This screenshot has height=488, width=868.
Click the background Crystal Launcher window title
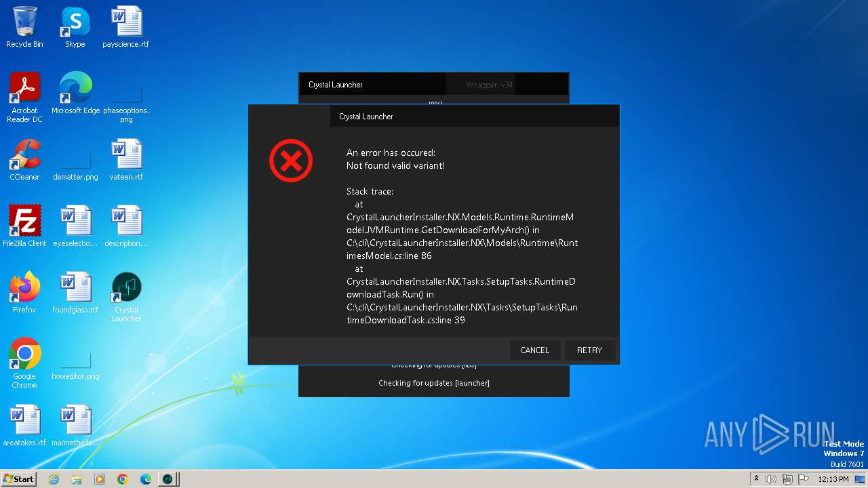click(336, 85)
